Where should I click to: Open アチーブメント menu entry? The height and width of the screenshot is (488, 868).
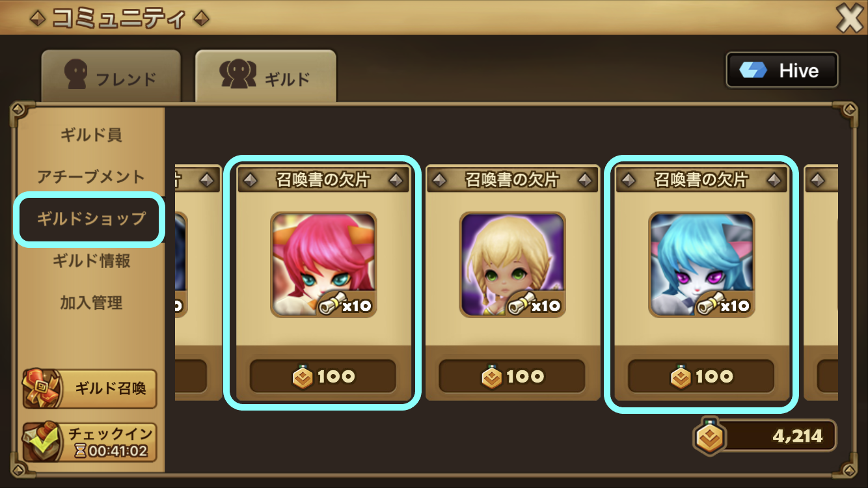91,177
